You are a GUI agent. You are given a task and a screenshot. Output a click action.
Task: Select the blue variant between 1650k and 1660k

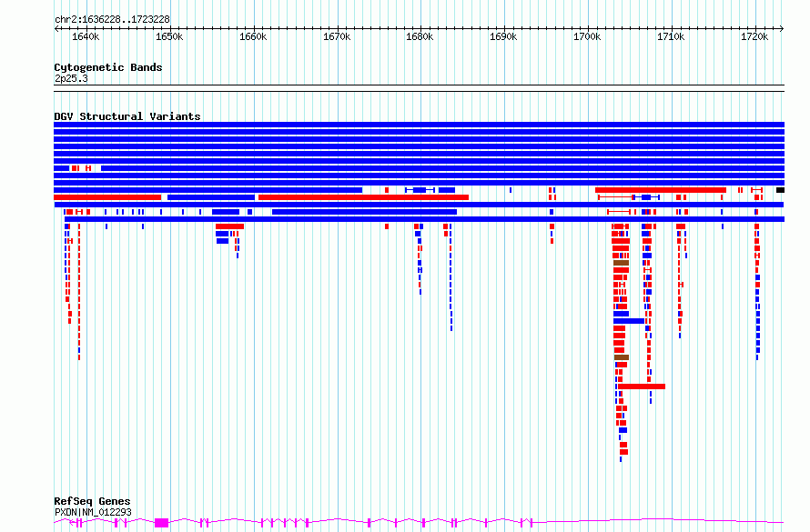click(211, 197)
